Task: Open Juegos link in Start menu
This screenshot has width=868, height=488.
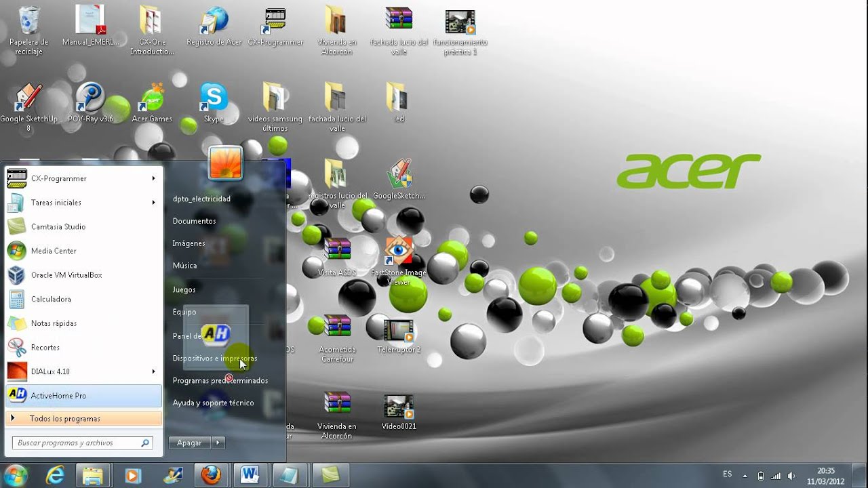Action: (184, 289)
